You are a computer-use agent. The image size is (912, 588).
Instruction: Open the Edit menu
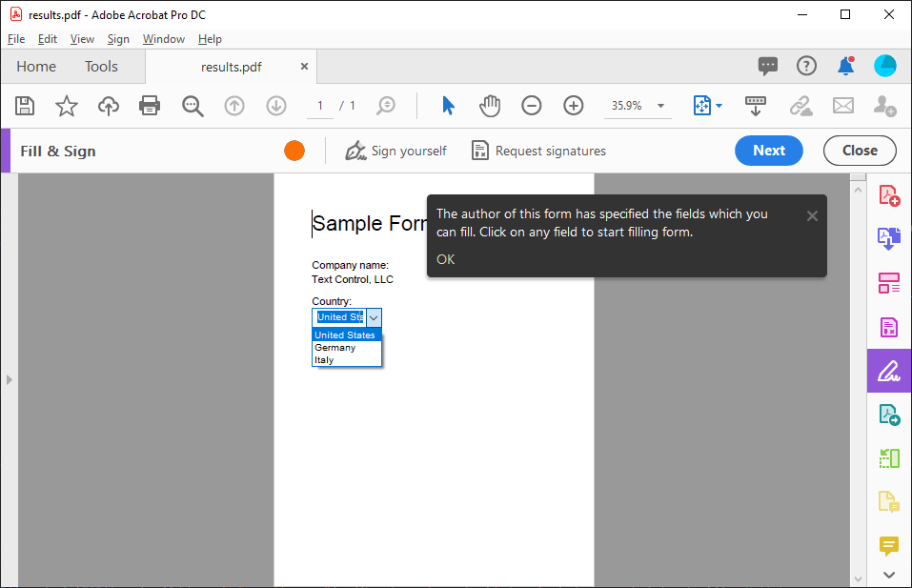pyautogui.click(x=47, y=39)
